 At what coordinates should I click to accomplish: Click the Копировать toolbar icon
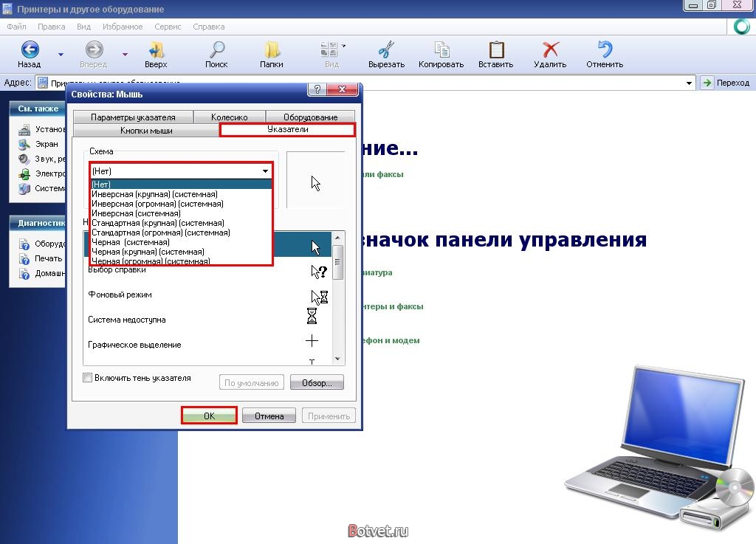tap(441, 49)
